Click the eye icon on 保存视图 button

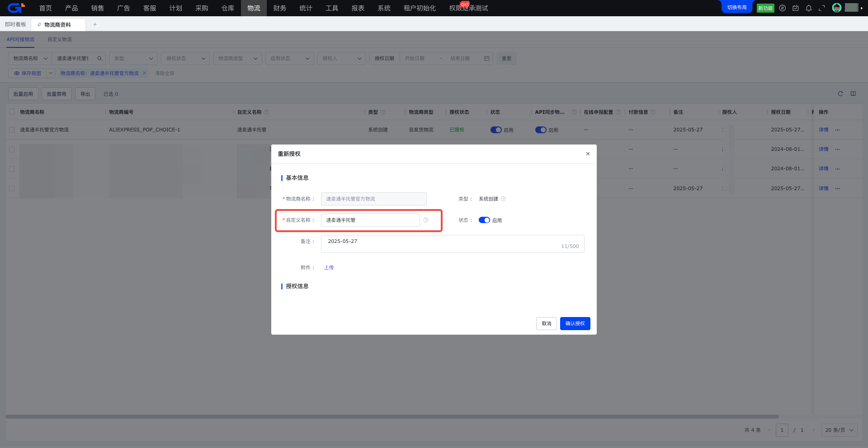[x=17, y=73]
